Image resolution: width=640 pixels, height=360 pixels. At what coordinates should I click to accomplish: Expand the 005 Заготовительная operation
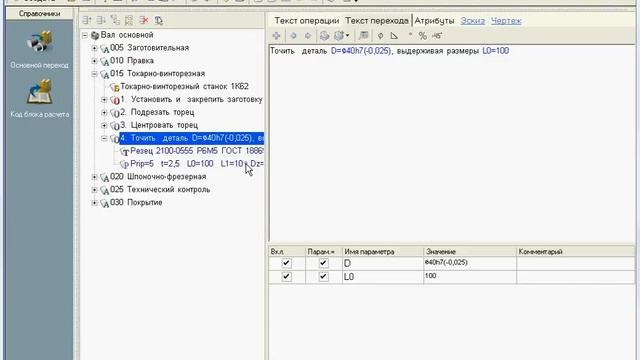94,48
